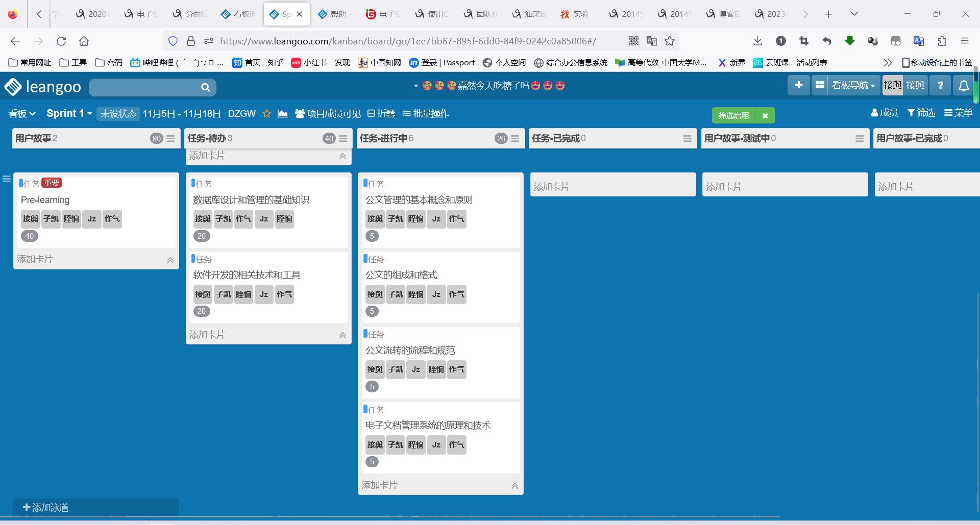Viewport: 980px width, 525px height.
Task: Show the list-all-tabs dropdown
Action: click(x=854, y=14)
